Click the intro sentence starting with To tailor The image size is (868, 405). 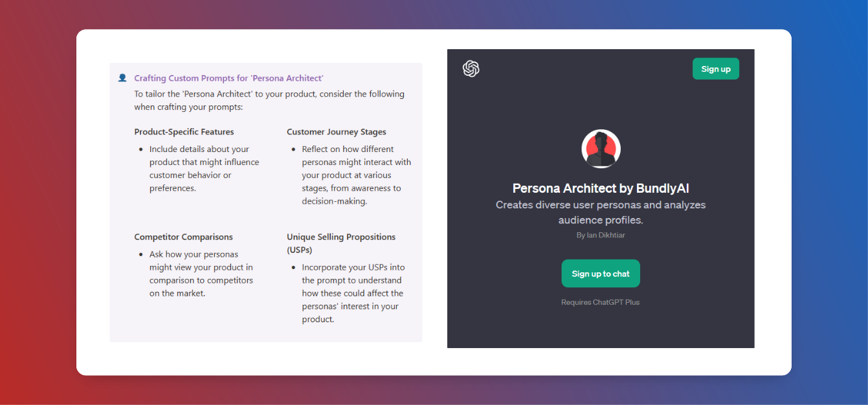(x=269, y=100)
